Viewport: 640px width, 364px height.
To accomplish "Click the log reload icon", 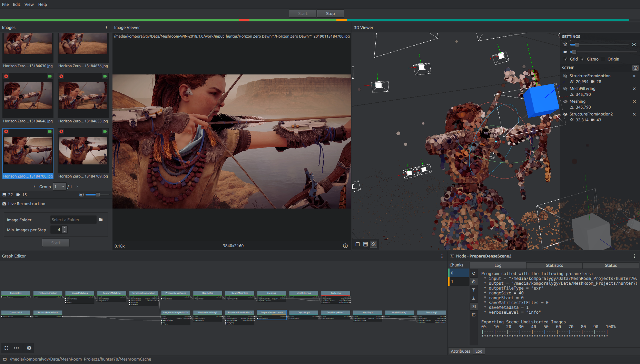I will (x=474, y=273).
